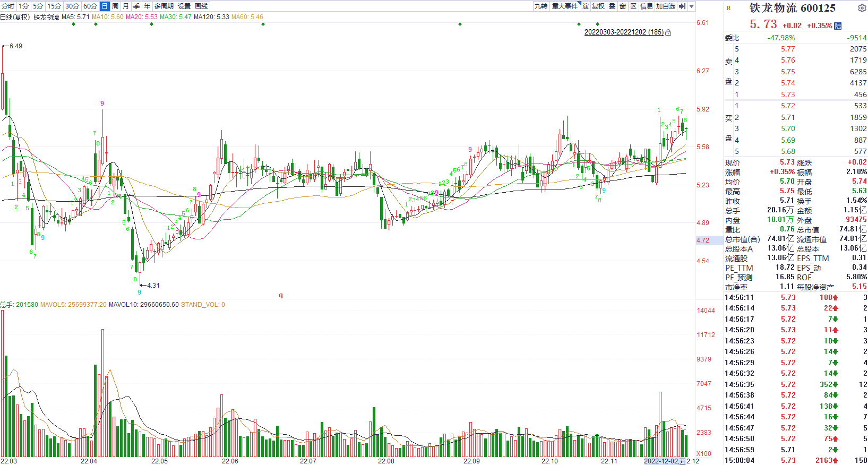Open the 设置 settings menu
868x465 pixels.
(184, 6)
